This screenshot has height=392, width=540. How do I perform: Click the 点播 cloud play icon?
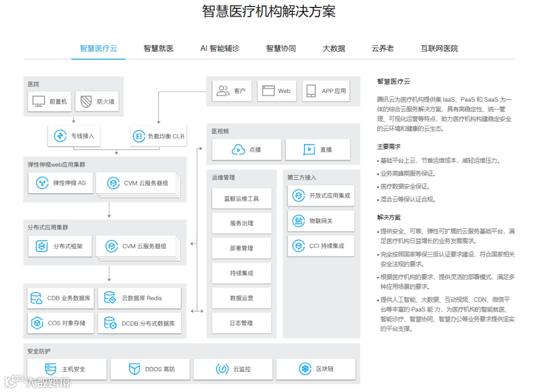coord(238,150)
